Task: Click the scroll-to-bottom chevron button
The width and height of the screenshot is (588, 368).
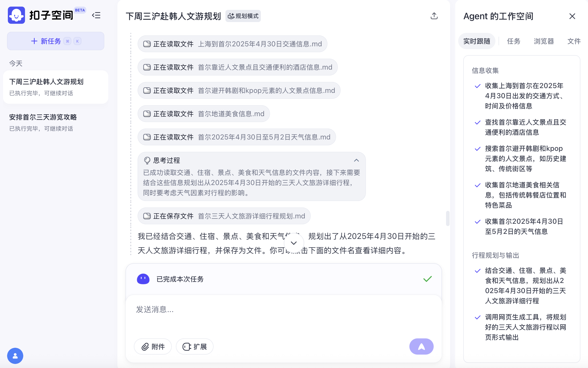Action: [294, 243]
